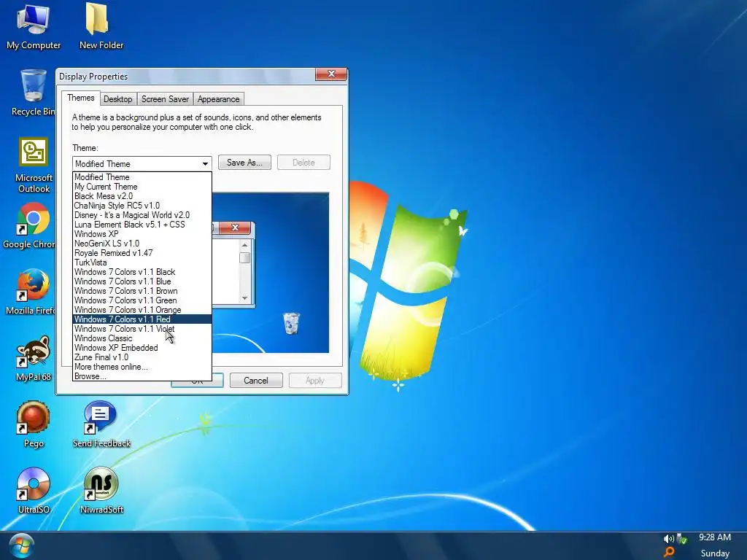Image resolution: width=747 pixels, height=560 pixels.
Task: Switch to the Desktop tab
Action: click(117, 99)
